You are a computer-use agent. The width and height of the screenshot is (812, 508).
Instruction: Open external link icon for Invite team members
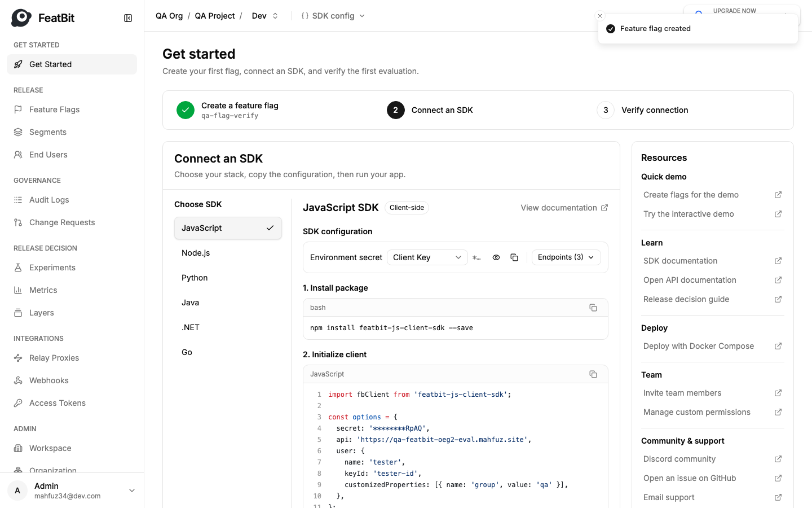778,393
